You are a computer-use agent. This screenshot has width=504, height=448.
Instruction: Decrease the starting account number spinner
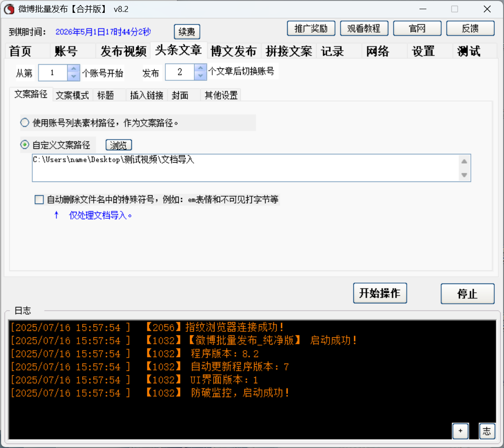[x=74, y=76]
